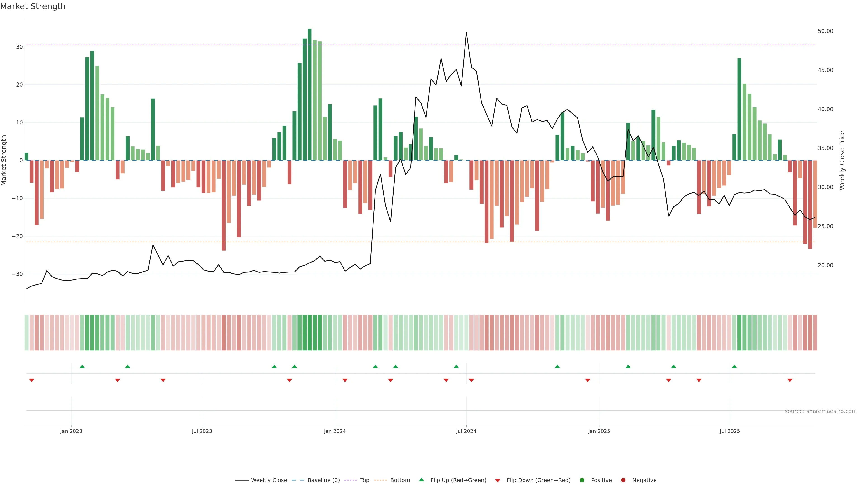868x488 pixels.
Task: Click the green Flip Up triangle legend icon
Action: click(x=421, y=480)
